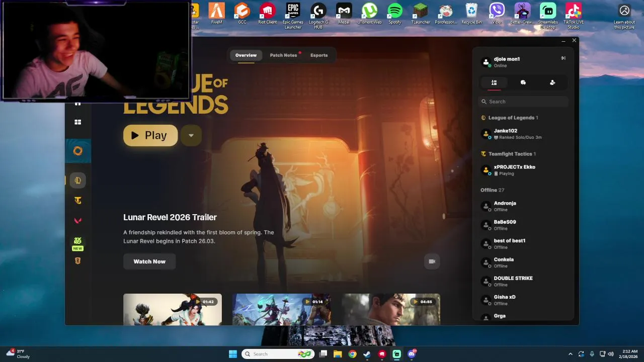The image size is (644, 362).
Task: Select the friends list tab icon
Action: pyautogui.click(x=494, y=82)
